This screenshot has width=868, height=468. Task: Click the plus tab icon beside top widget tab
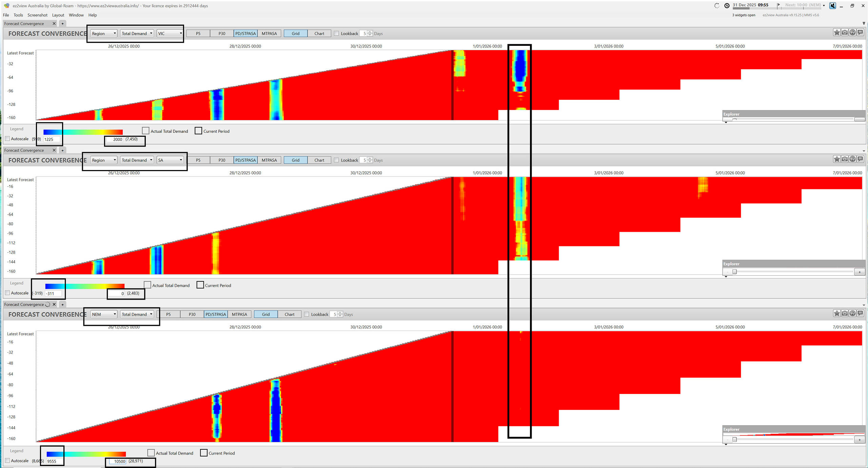pos(62,24)
